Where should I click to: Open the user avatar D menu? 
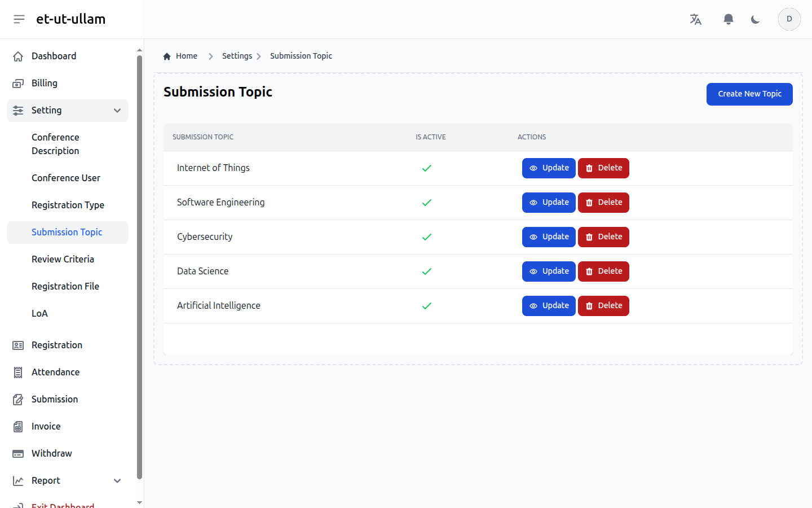point(789,19)
